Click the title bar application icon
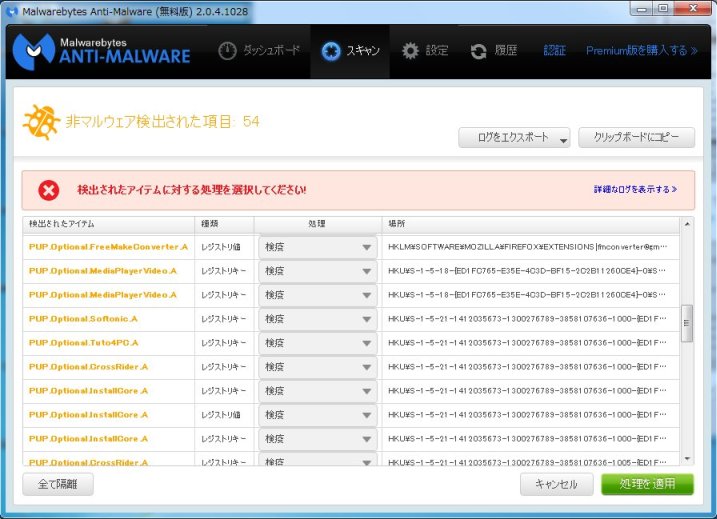717x519 pixels. [11, 9]
